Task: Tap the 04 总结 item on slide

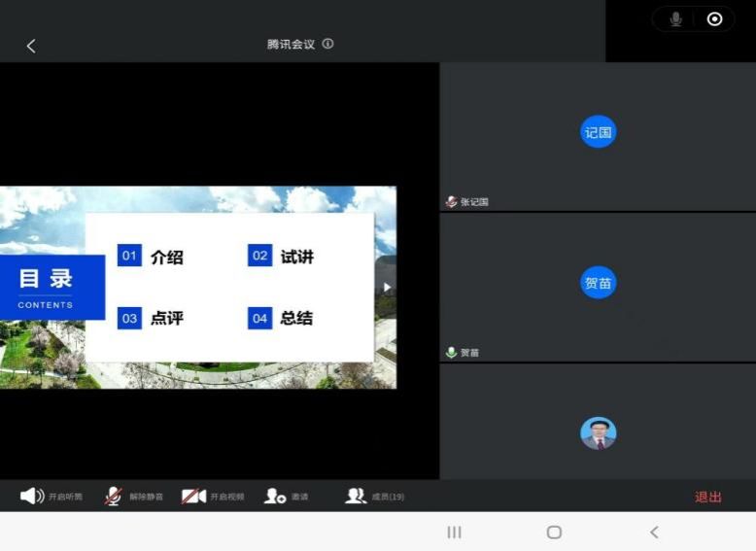Action: (x=282, y=318)
